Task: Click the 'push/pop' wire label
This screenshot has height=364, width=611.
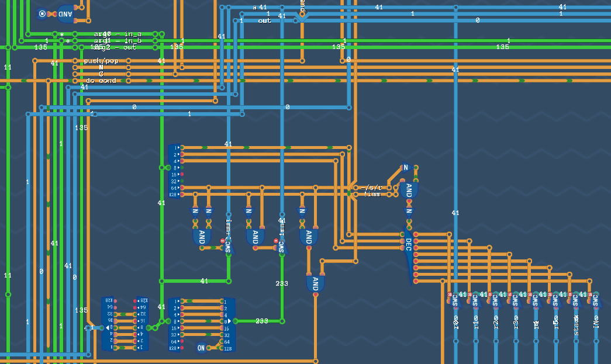Action: pyautogui.click(x=101, y=61)
